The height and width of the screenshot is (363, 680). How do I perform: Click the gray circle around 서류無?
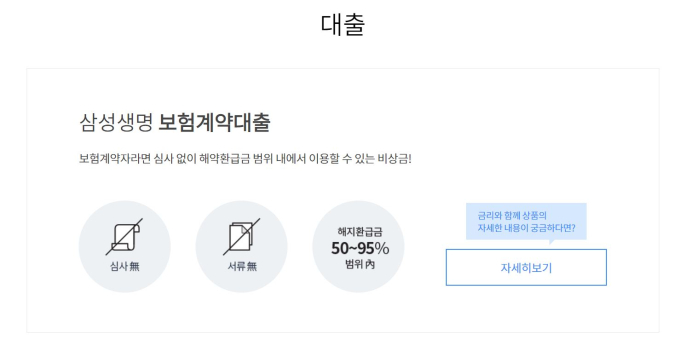pos(242,246)
